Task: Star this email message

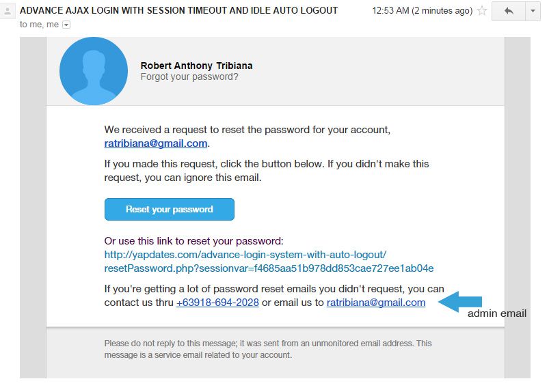Action: (482, 11)
